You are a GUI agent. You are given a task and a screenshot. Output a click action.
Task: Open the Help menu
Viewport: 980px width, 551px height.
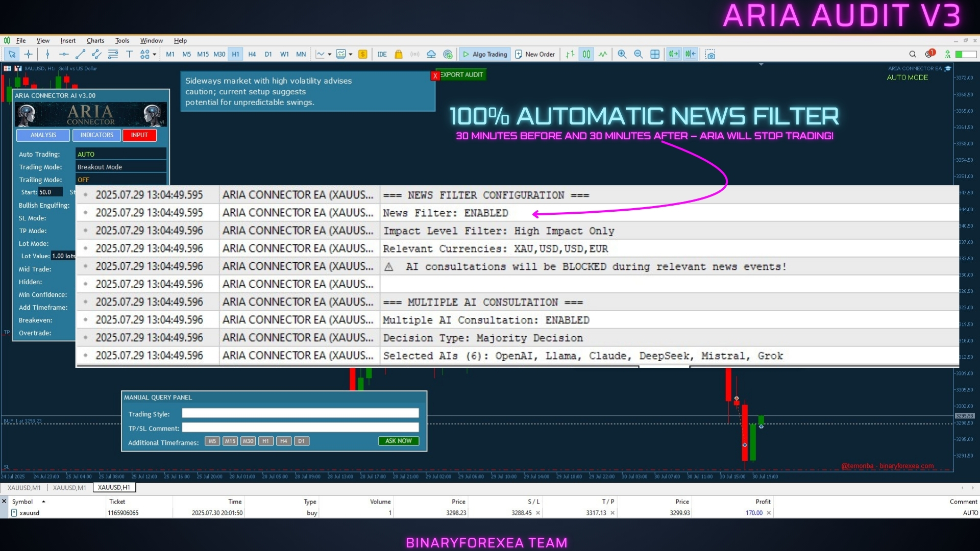[180, 40]
